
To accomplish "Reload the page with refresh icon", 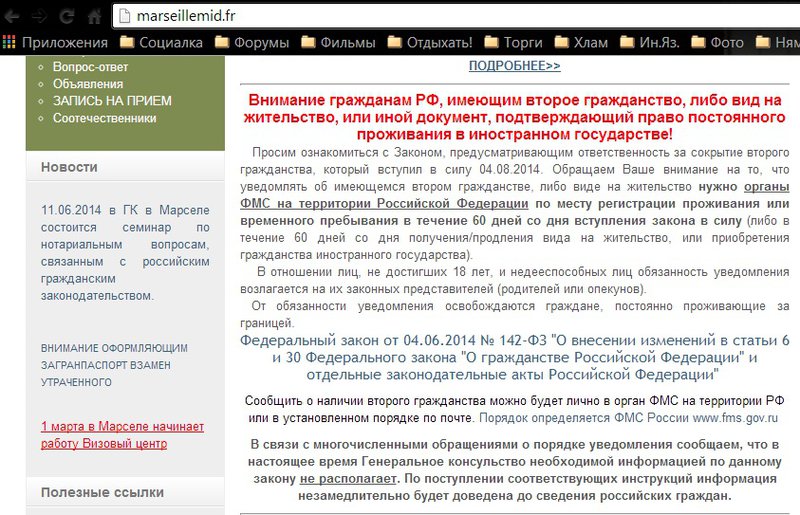I will 66,16.
